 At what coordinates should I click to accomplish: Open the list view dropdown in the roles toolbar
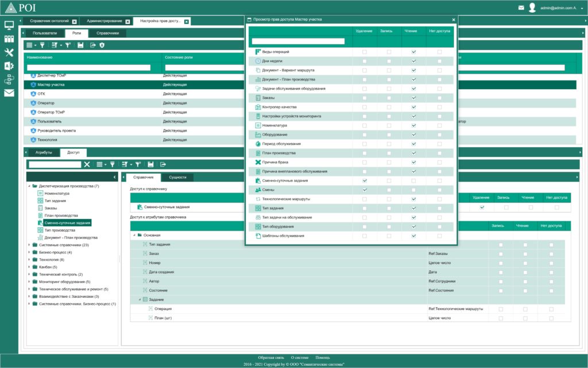[31, 45]
